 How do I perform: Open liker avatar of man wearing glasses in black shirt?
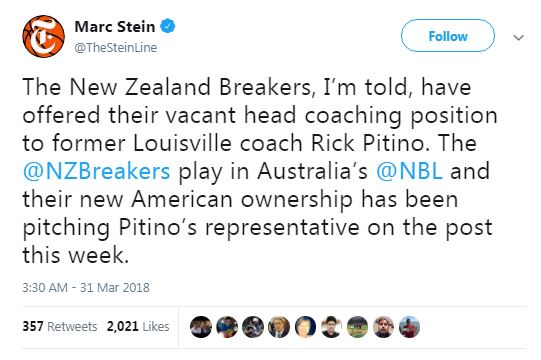click(x=331, y=327)
